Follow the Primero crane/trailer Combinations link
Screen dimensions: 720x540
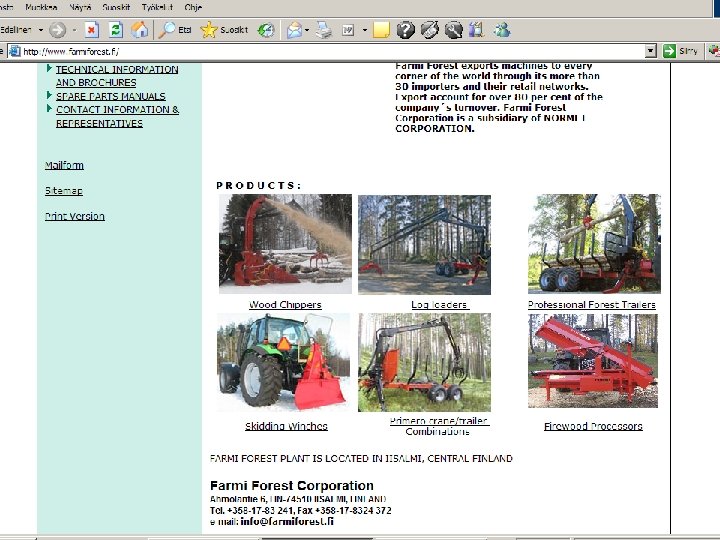(x=439, y=426)
